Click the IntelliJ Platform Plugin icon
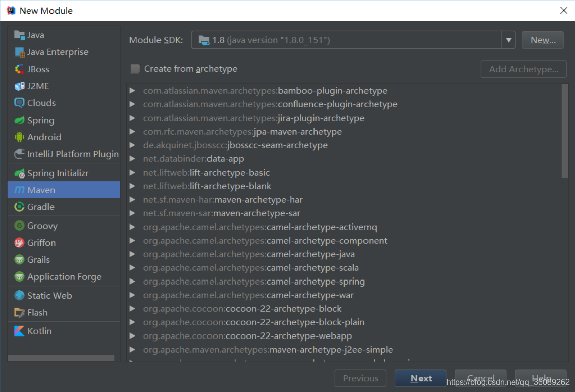The height and width of the screenshot is (392, 575). point(19,154)
